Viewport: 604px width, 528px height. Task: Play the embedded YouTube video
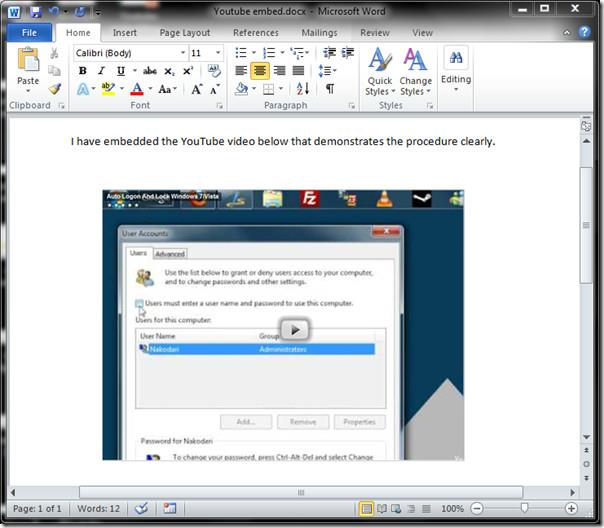pyautogui.click(x=294, y=330)
